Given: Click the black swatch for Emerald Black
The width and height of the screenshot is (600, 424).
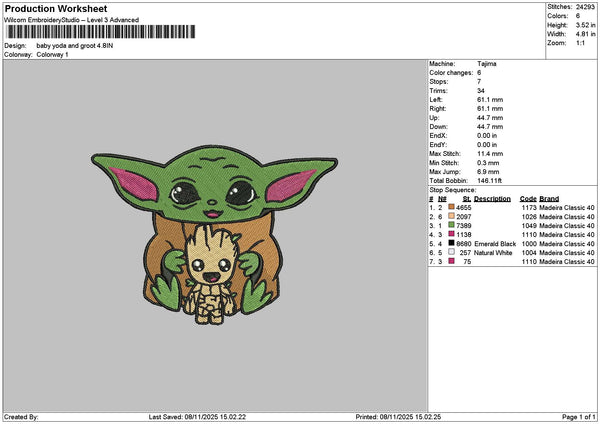Looking at the screenshot, I should [451, 243].
